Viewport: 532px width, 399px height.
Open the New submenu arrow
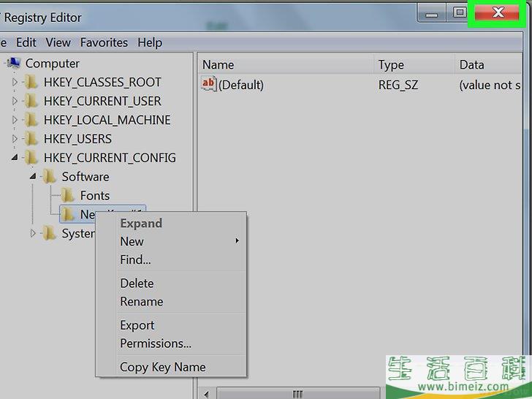(x=237, y=241)
